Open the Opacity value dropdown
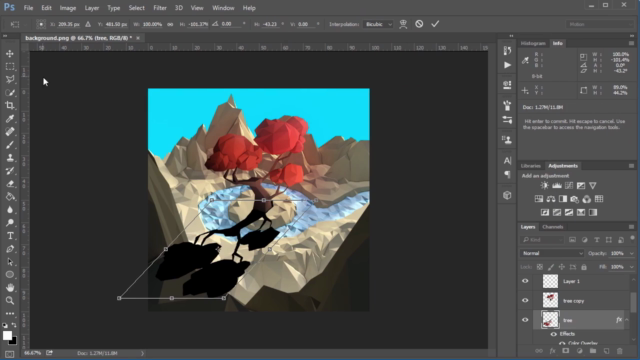 631,253
